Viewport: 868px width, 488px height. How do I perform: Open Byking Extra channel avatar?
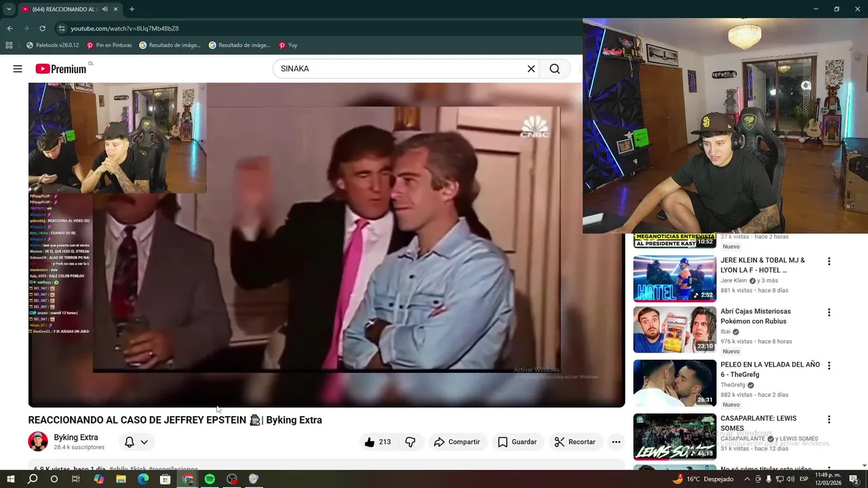[38, 441]
